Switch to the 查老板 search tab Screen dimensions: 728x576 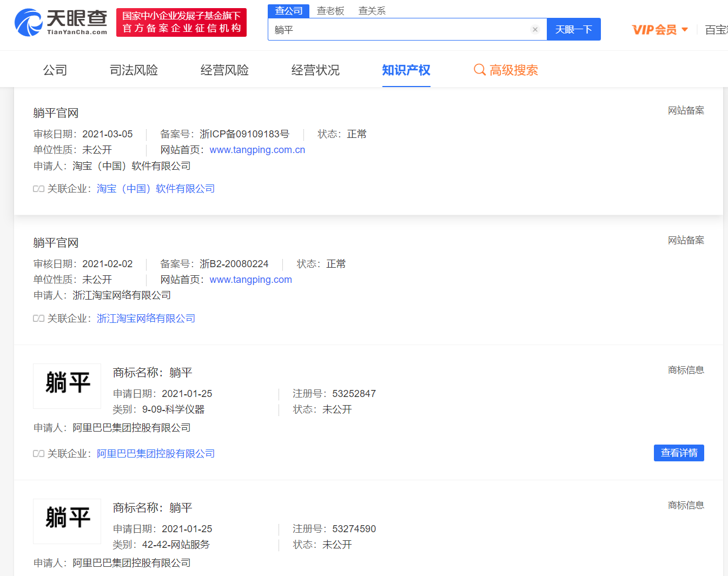[330, 11]
